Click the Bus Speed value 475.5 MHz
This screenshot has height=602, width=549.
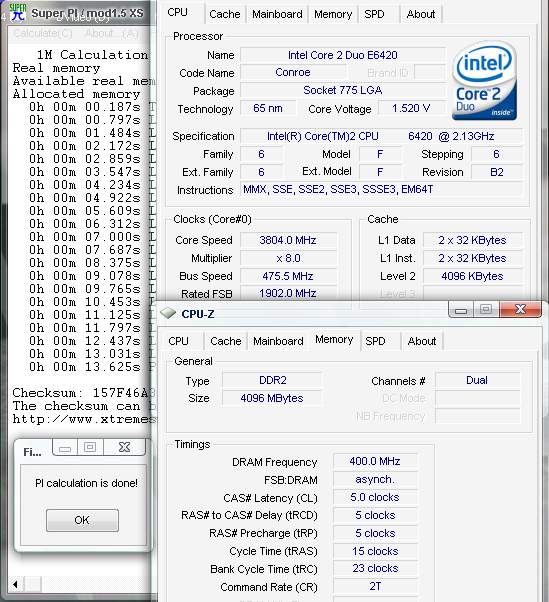[x=288, y=276]
